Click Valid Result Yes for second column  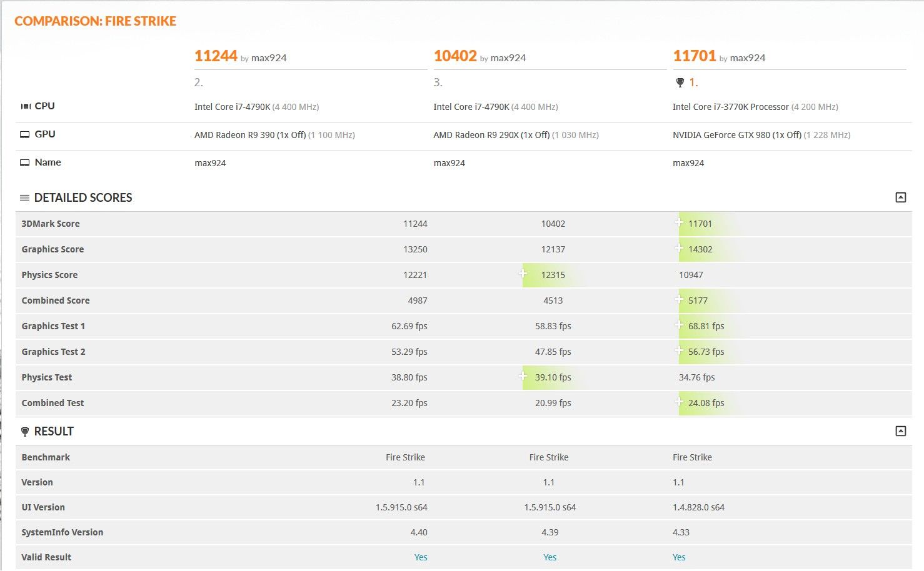(550, 557)
